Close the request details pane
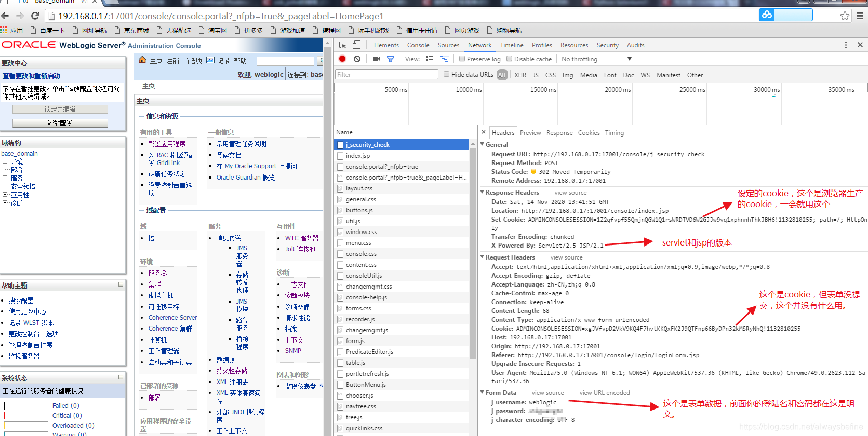 click(484, 132)
